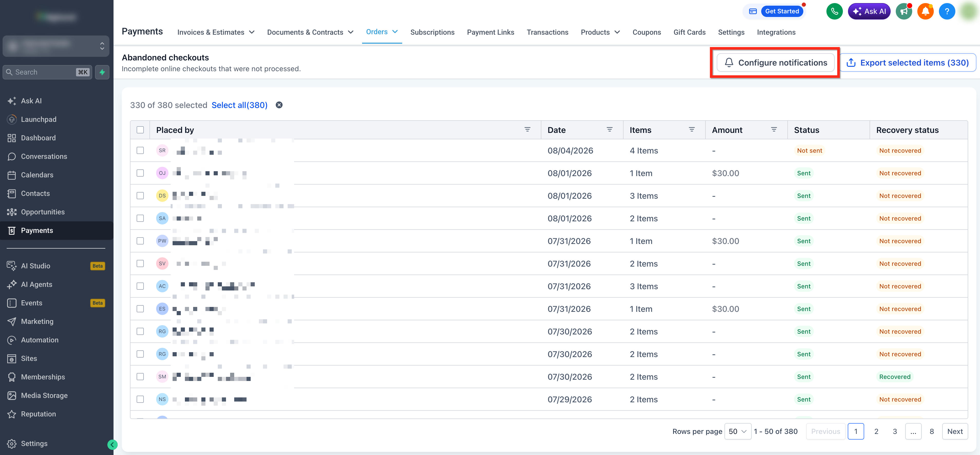Click the sidebar Search field
The width and height of the screenshot is (980, 455).
[x=47, y=72]
